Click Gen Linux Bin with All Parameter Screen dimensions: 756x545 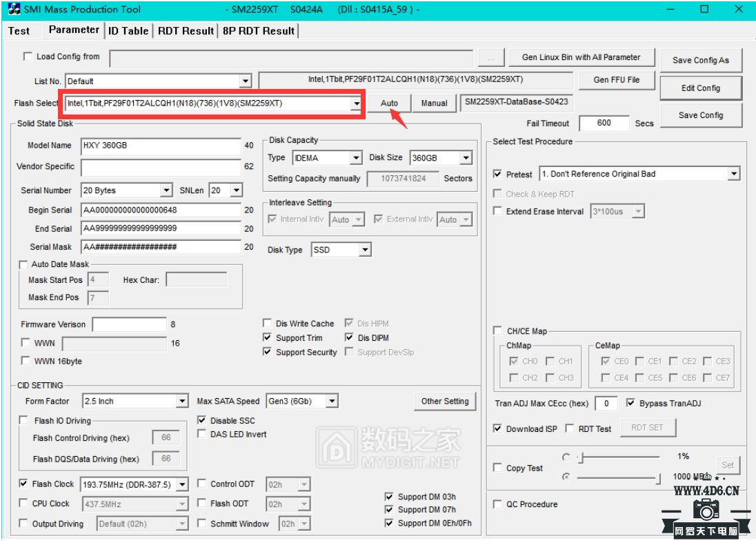581,57
